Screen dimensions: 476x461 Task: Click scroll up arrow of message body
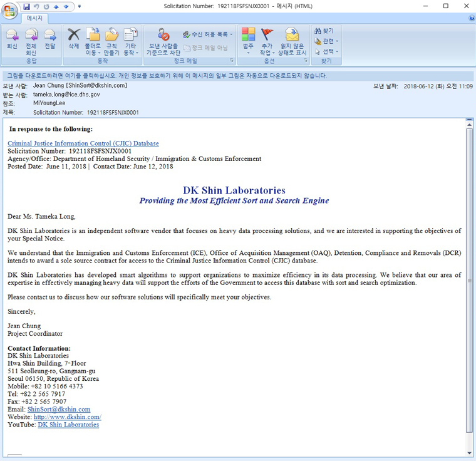click(x=469, y=125)
